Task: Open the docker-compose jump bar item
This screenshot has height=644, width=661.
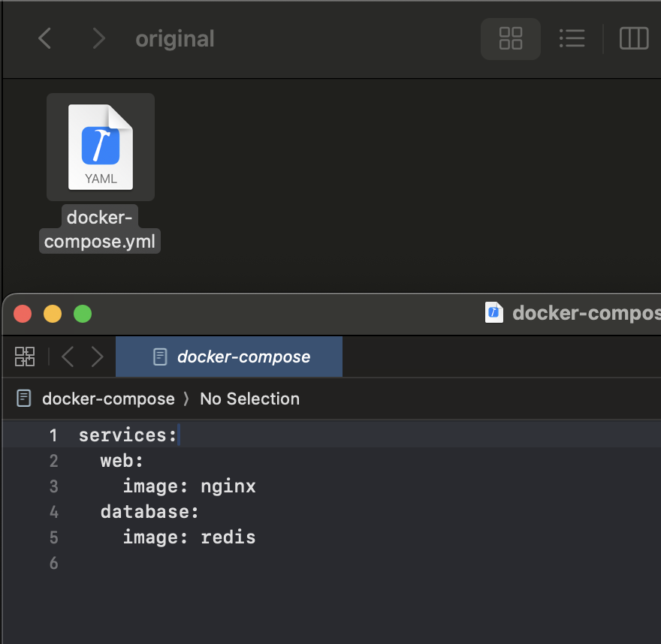Action: pos(108,399)
